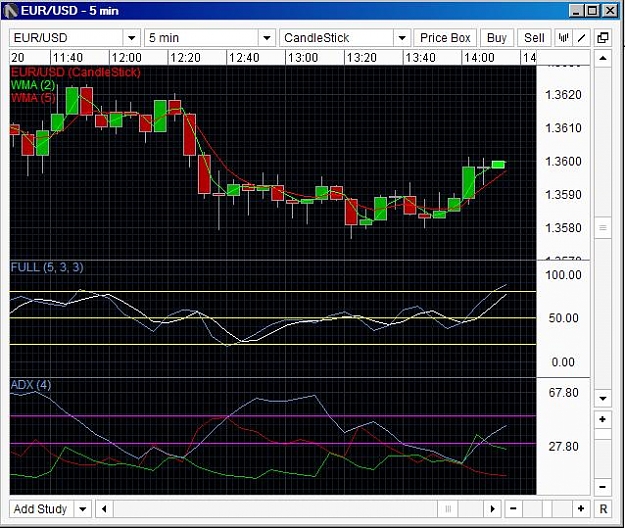This screenshot has height=528, width=625.
Task: Click the 50.00 stochastic axis value
Action: pyautogui.click(x=563, y=318)
